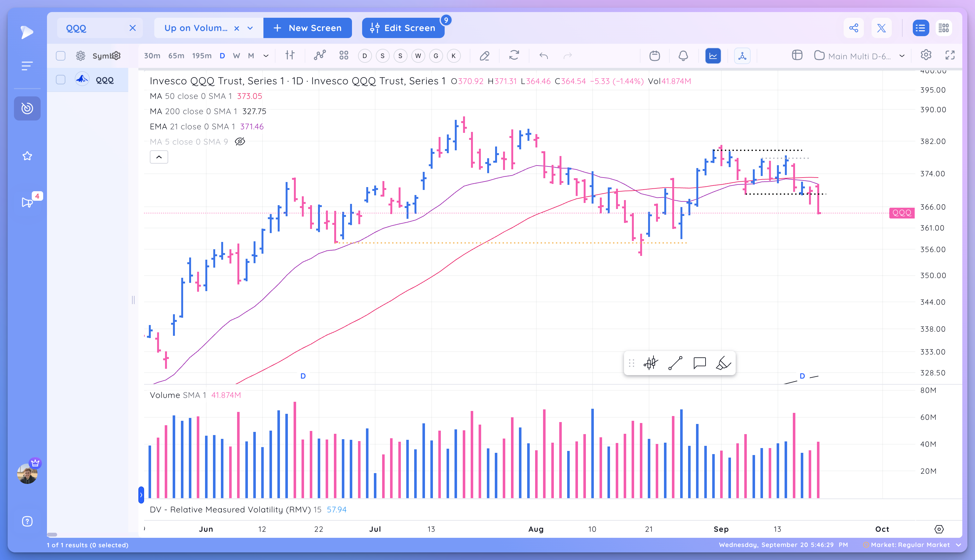Open the user profile avatar
The image size is (975, 560).
coord(27,473)
